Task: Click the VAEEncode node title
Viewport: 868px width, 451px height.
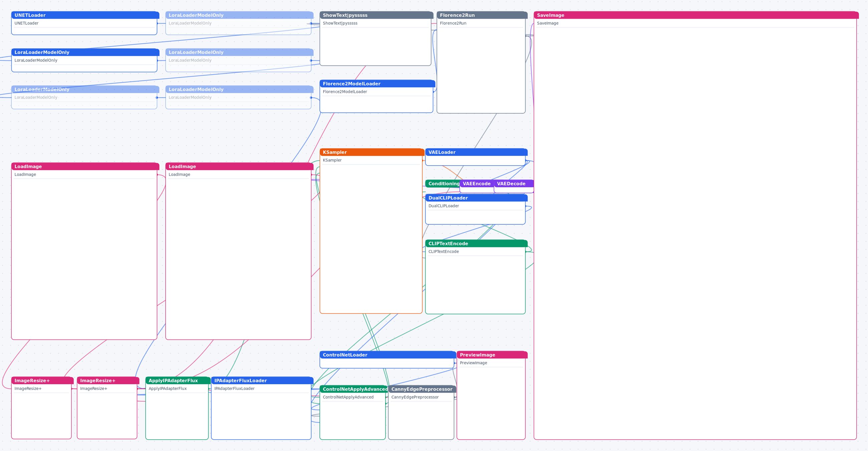Action: (x=476, y=184)
